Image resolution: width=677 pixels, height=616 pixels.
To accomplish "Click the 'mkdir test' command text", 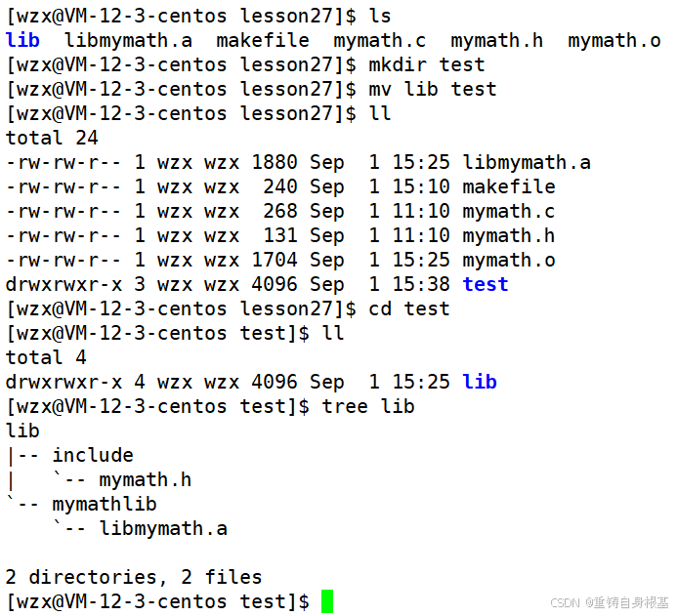I will [x=427, y=64].
